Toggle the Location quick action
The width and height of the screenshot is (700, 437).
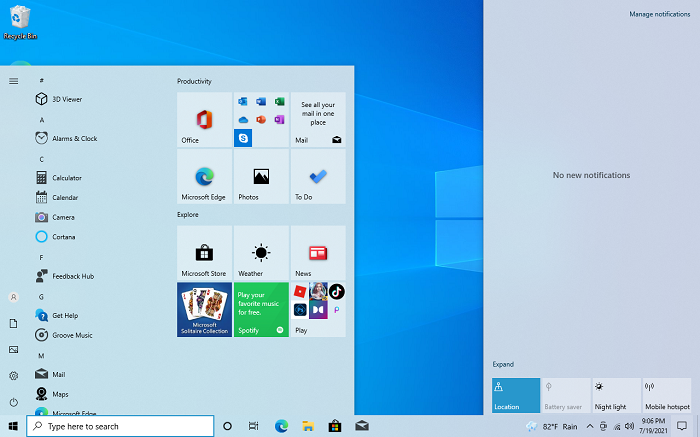516,395
